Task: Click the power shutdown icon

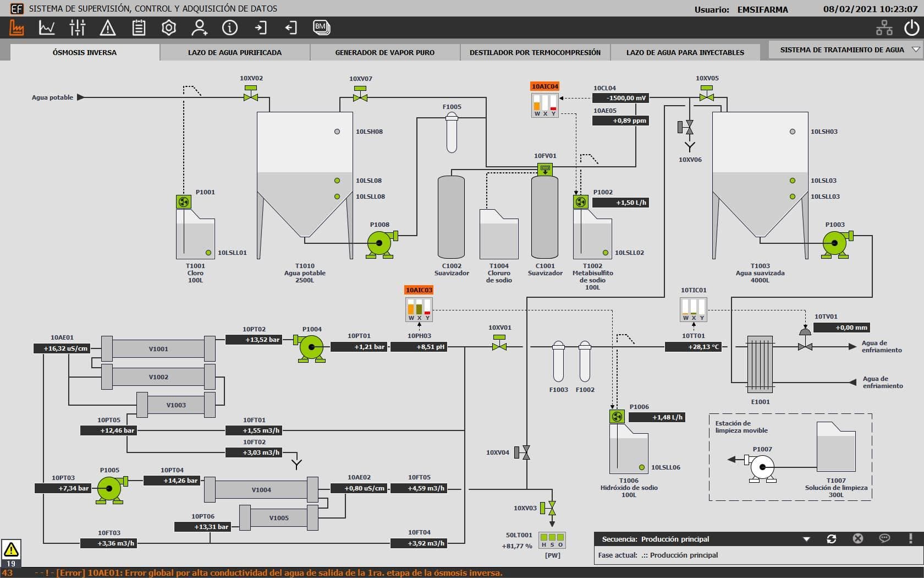Action: pyautogui.click(x=912, y=28)
